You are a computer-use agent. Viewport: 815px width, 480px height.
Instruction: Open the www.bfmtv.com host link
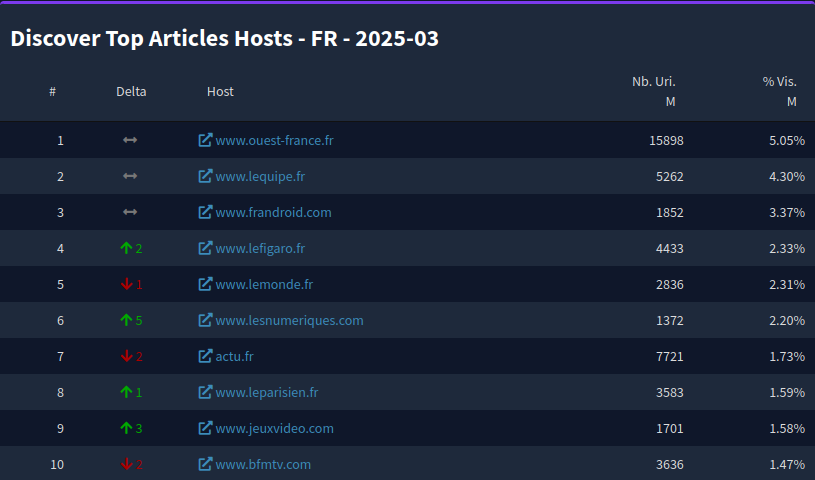click(263, 464)
